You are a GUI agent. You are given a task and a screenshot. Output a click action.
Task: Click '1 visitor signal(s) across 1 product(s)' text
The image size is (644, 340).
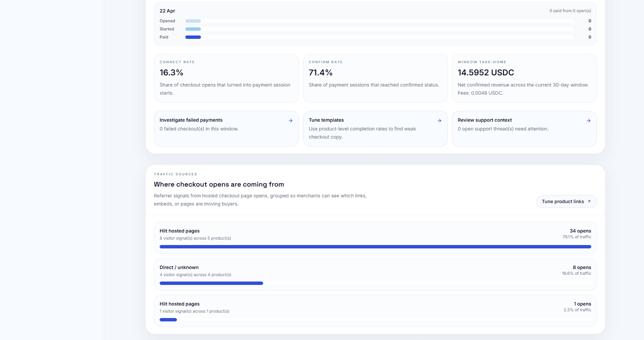[x=194, y=311]
